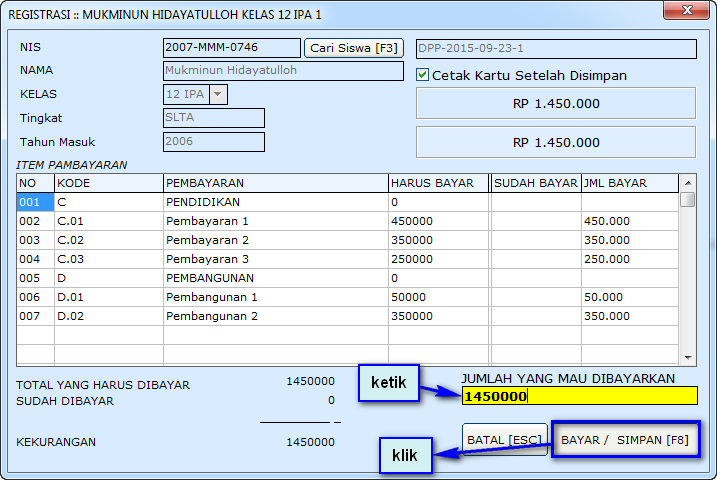The width and height of the screenshot is (717, 480).
Task: Click the PEMBAYARAN column header
Action: tap(276, 183)
